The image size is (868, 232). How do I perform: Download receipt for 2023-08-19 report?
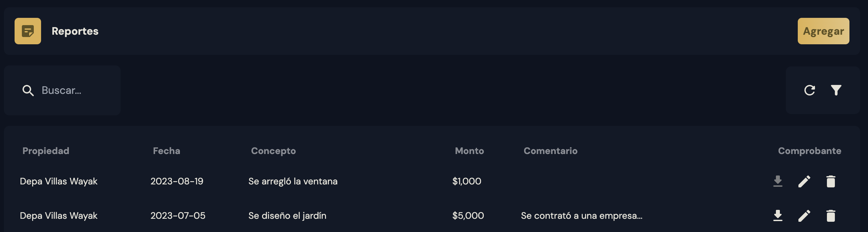point(778,181)
